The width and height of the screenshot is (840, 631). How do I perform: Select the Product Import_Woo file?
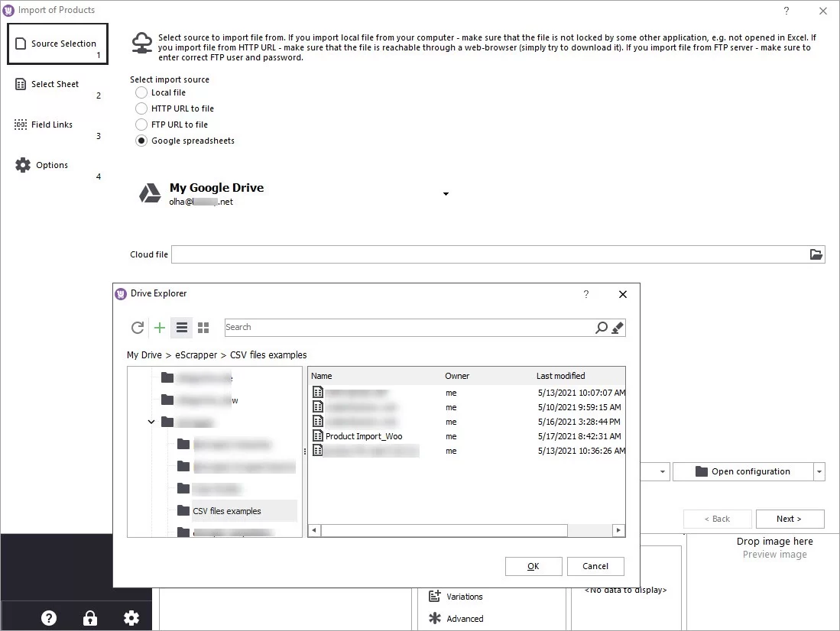coord(363,436)
